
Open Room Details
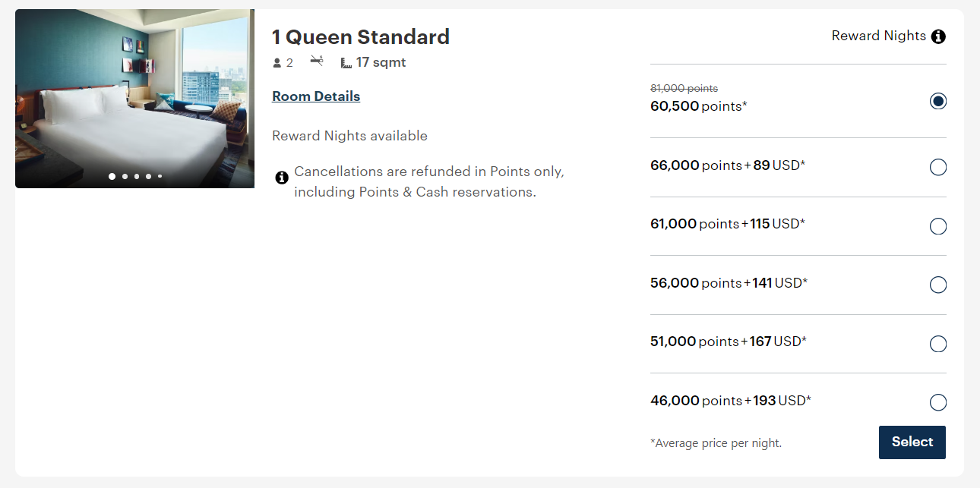316,96
